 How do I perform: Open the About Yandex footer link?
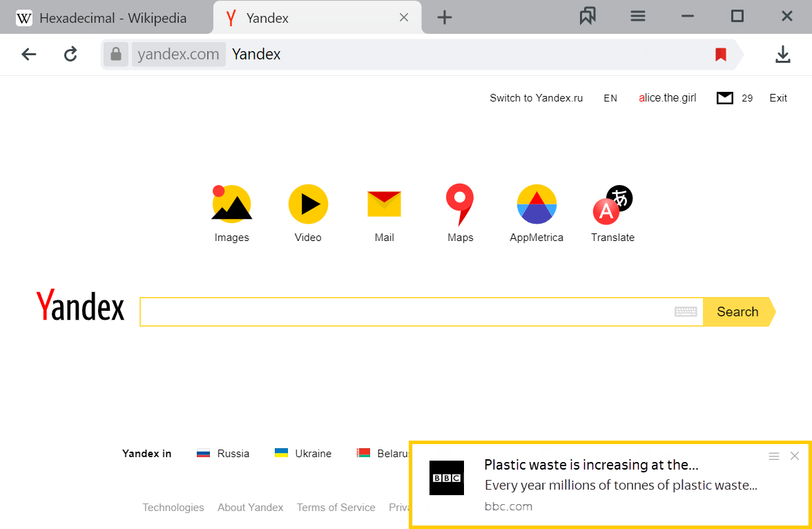pos(250,507)
